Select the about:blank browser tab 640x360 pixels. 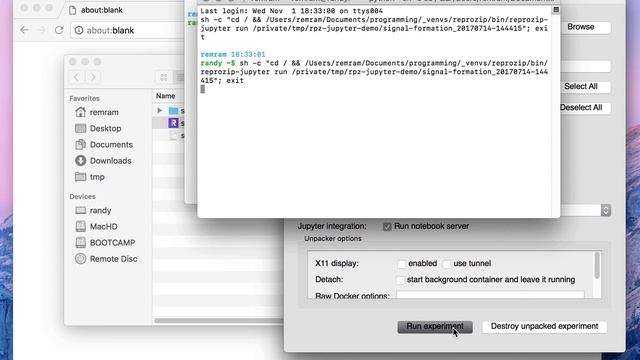tap(101, 10)
